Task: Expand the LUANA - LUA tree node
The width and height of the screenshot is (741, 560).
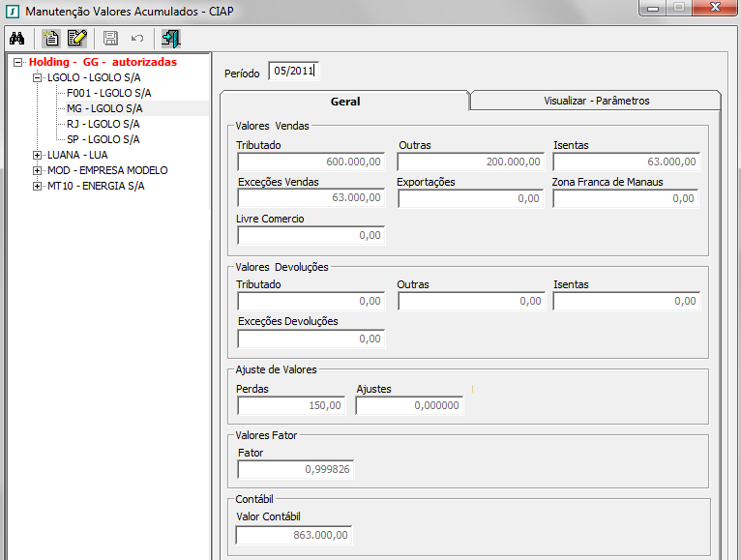Action: pos(38,155)
